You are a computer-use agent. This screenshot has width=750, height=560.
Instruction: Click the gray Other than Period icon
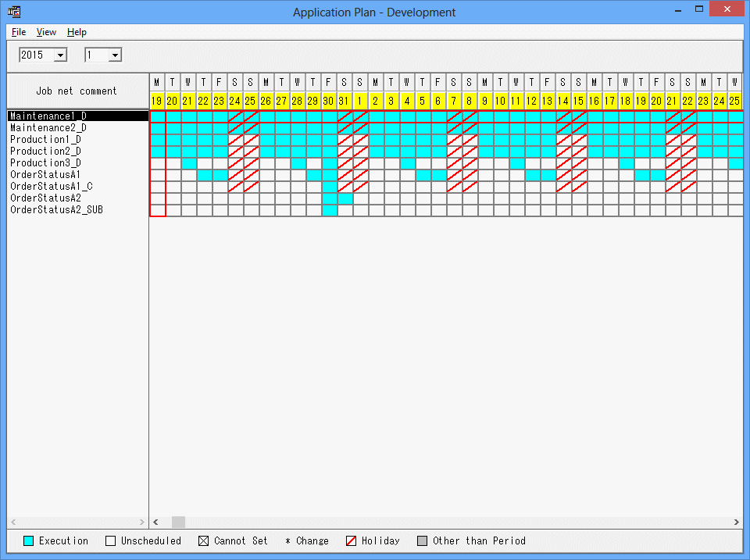click(423, 540)
